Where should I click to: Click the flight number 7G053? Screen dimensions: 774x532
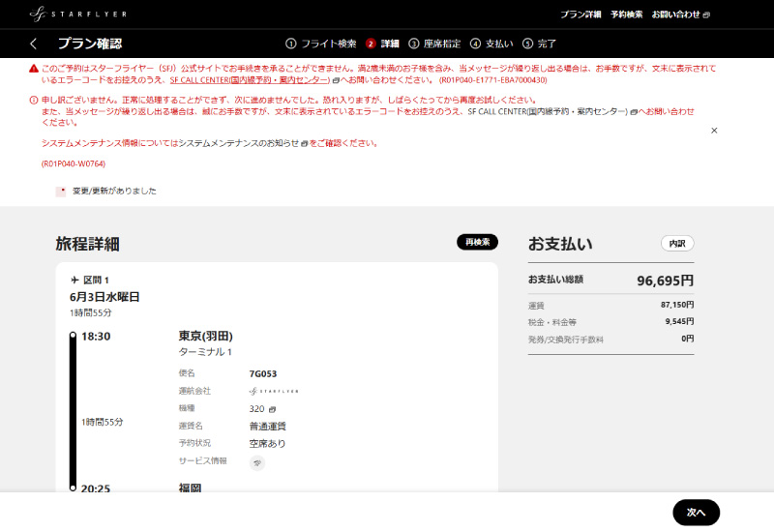point(263,374)
